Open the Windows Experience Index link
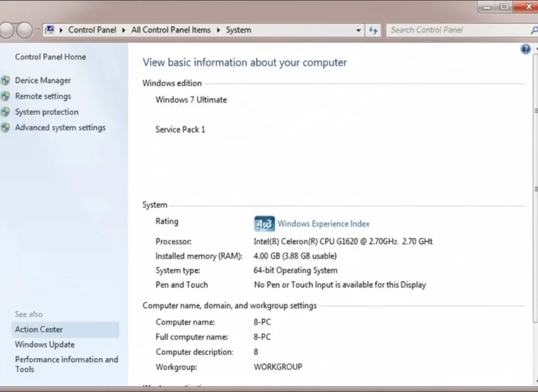The width and height of the screenshot is (538, 392). coord(323,224)
